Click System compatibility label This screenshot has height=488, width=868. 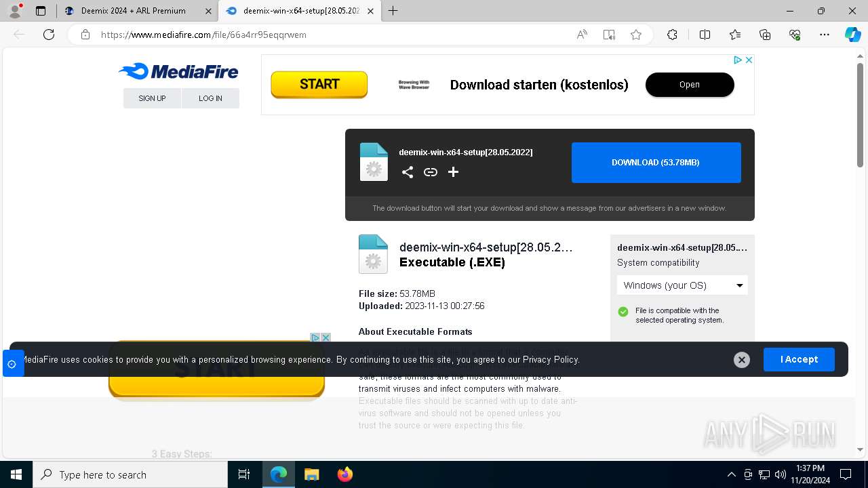click(658, 263)
